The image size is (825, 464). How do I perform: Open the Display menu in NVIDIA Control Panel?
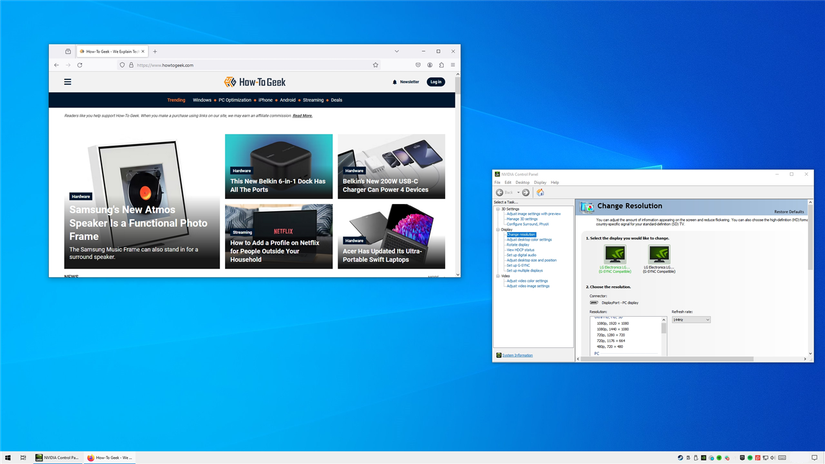(x=540, y=183)
